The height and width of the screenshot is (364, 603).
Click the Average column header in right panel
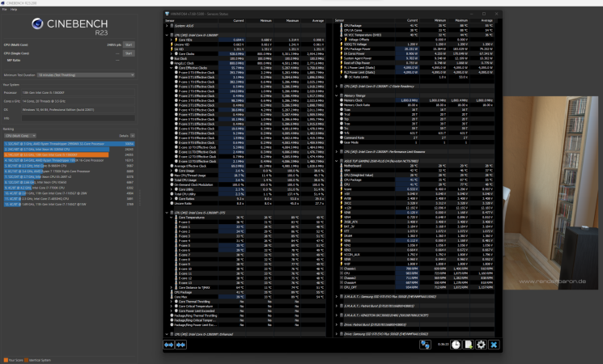[486, 21]
